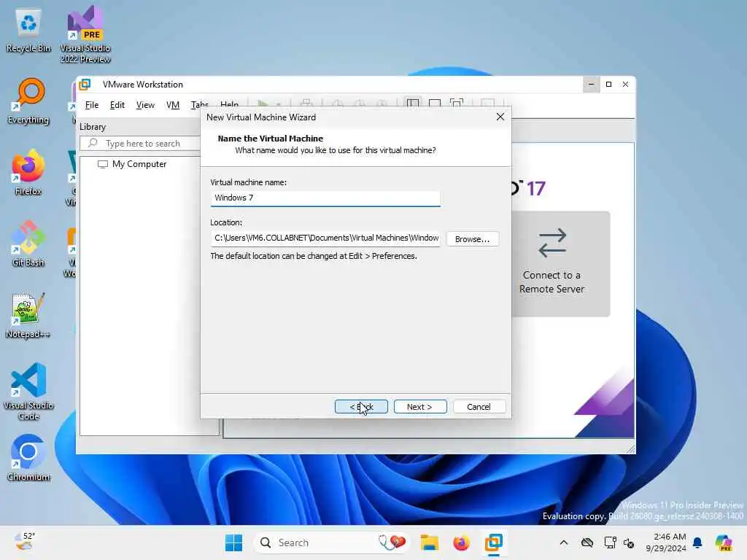Click the OneDrive cloud tray icon
Image resolution: width=747 pixels, height=560 pixels.
point(587,542)
